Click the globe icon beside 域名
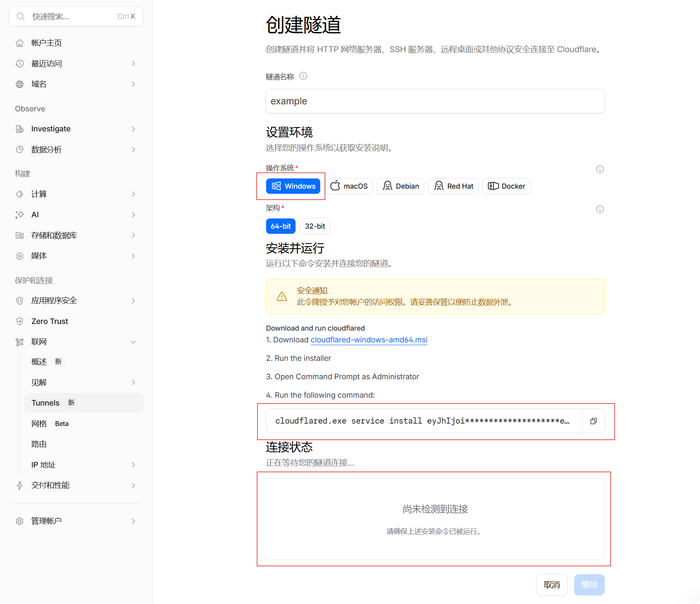 [20, 84]
